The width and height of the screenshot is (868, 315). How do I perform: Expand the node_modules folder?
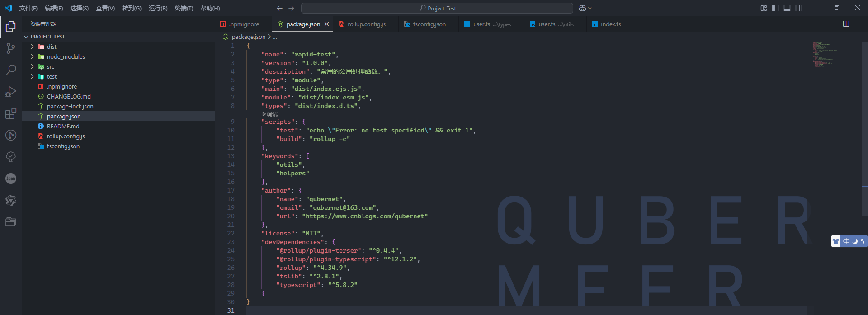[32, 56]
